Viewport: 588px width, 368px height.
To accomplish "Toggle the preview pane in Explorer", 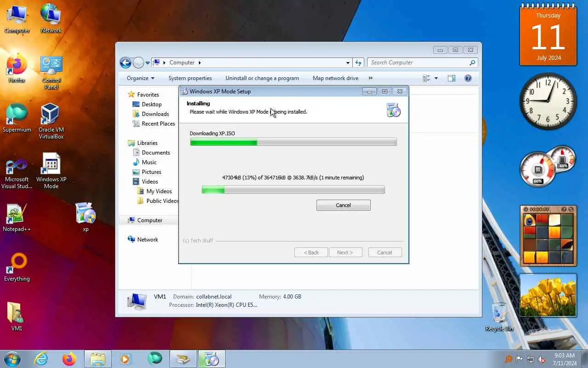I will pos(452,78).
